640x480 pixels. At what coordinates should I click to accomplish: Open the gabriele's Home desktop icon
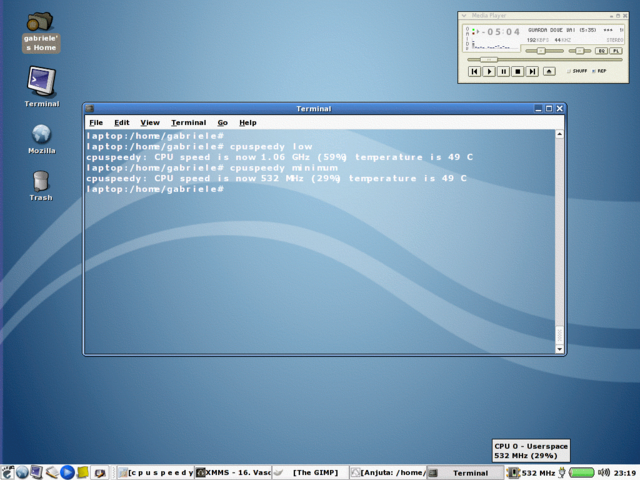40,32
